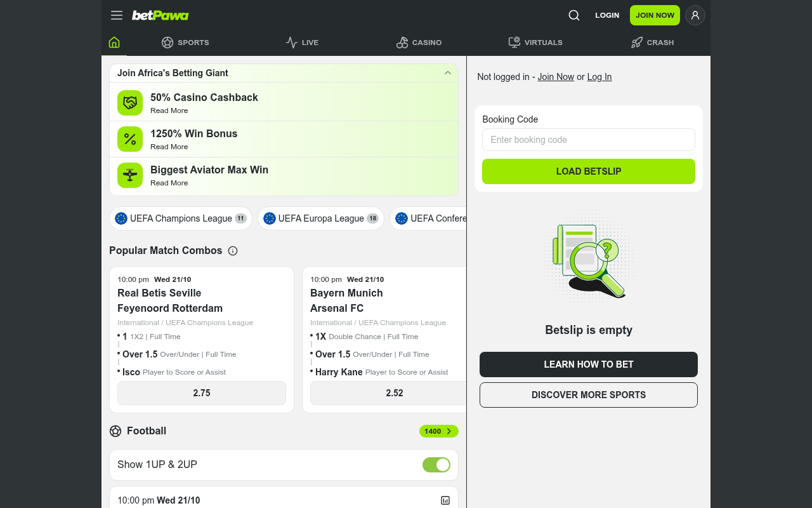Click LOAD BETSLIP button
812x508 pixels.
(589, 171)
